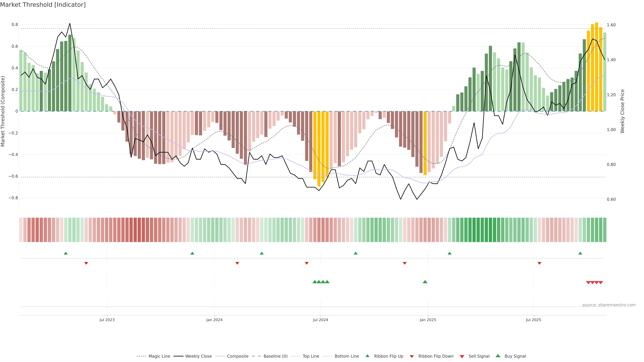Click the rightmost Ribbon Flip Up triangle marker
The height and width of the screenshot is (362, 644).
point(580,253)
